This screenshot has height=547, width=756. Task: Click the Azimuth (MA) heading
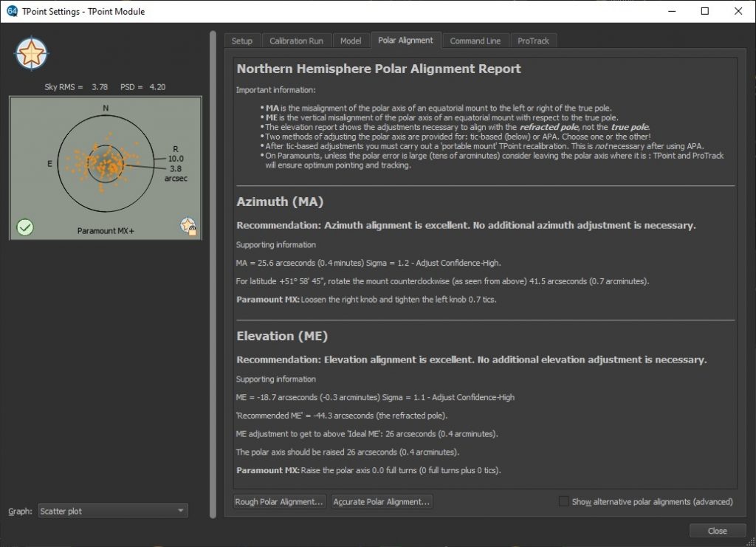coord(280,202)
